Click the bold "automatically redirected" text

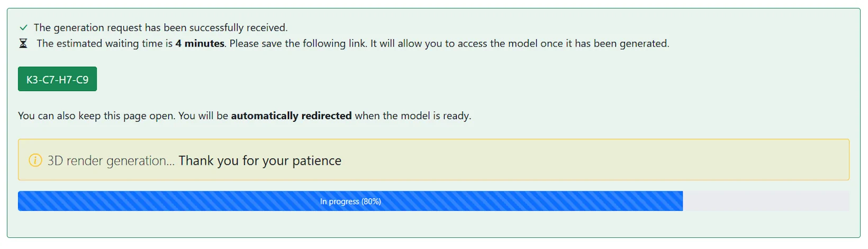pyautogui.click(x=291, y=115)
